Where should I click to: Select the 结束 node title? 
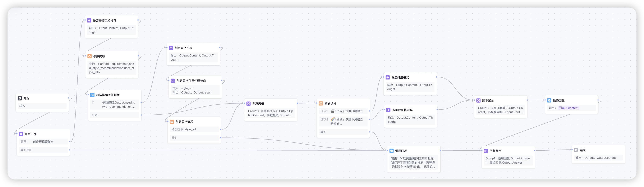coord(583,150)
